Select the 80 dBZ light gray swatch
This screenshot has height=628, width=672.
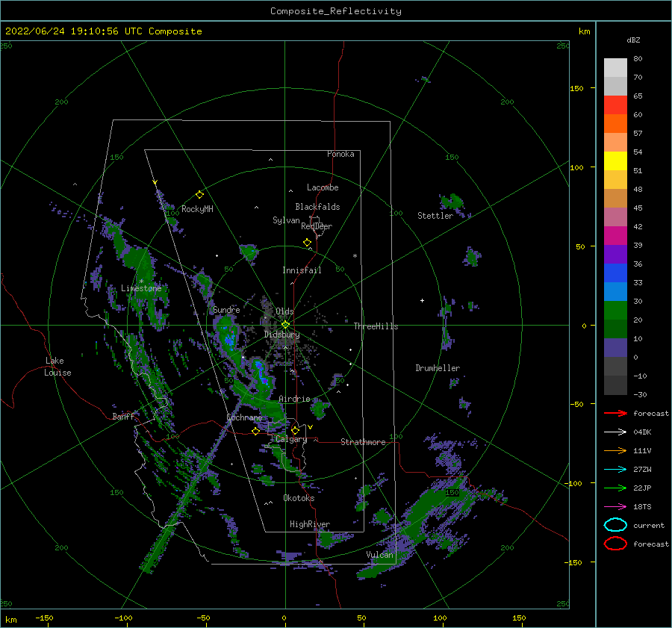point(615,67)
